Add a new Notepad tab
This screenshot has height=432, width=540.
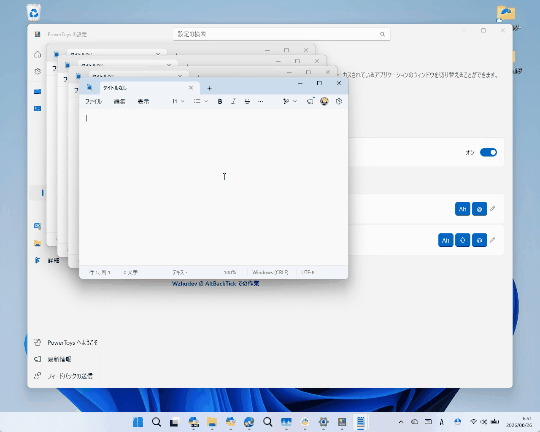click(x=209, y=89)
